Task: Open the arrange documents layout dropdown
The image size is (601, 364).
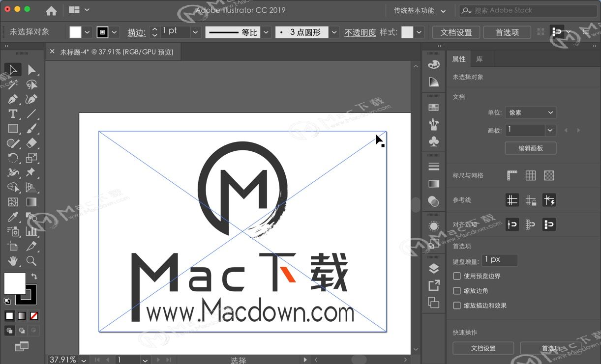Action: pyautogui.click(x=79, y=10)
